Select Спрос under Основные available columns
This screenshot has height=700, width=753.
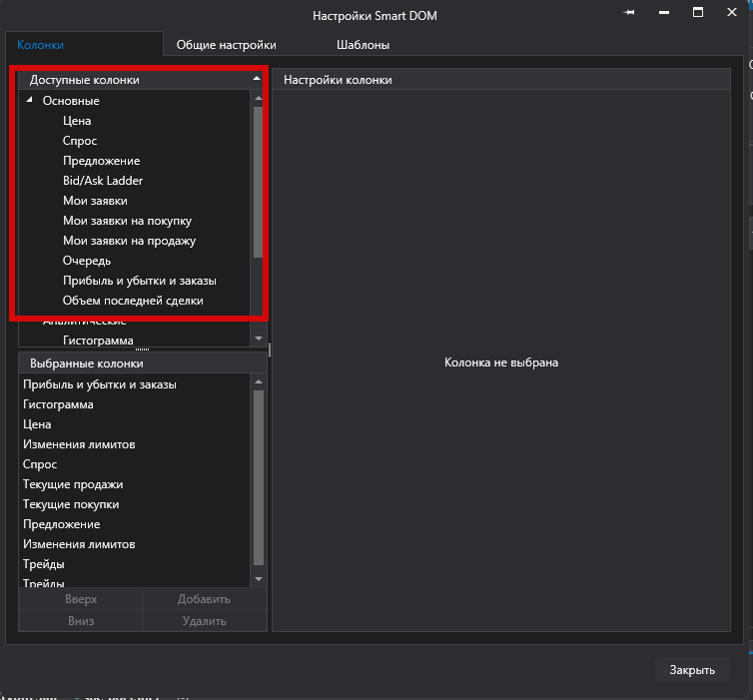[80, 141]
